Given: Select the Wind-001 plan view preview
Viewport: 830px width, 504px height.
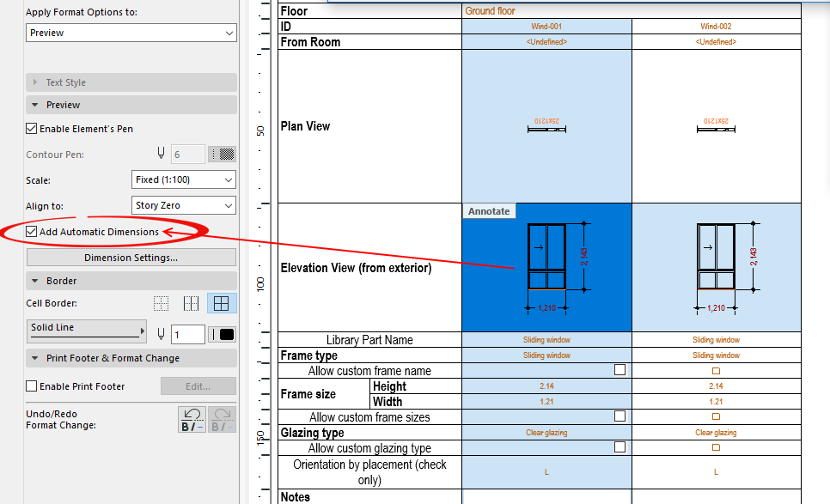Looking at the screenshot, I should [x=546, y=126].
